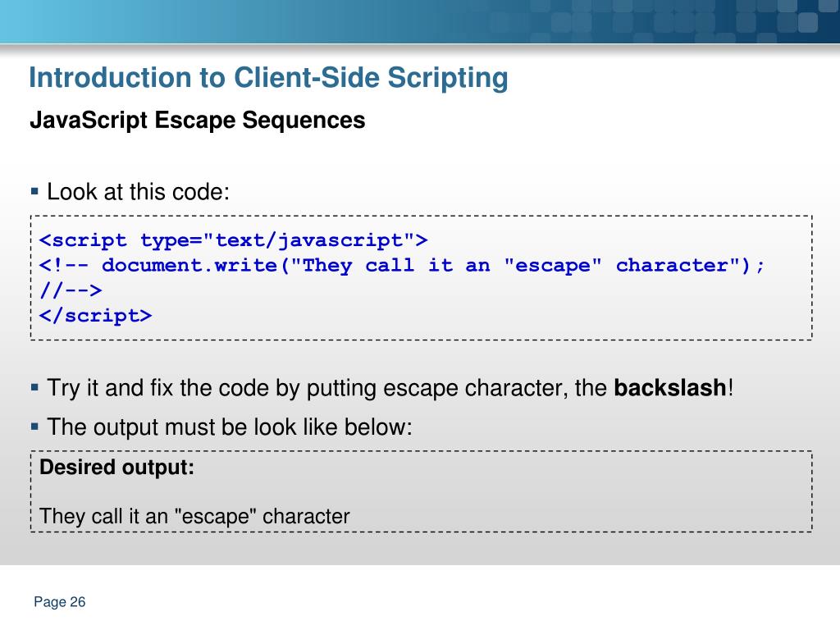Click the title "Introduction to Client-Side Scripting"
This screenshot has width=840, height=630.
point(268,78)
